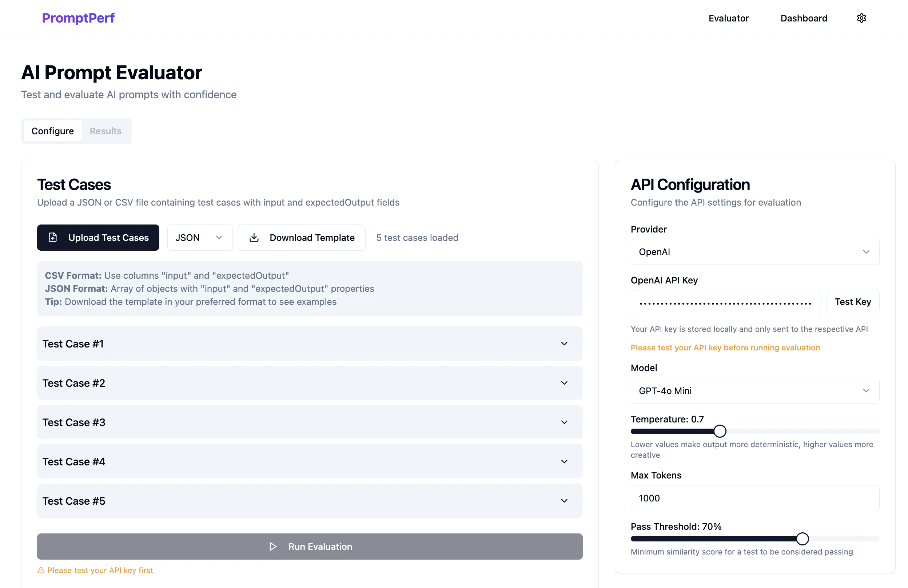Open settings via the gear icon
Screen dimensions: 908x588
861,18
